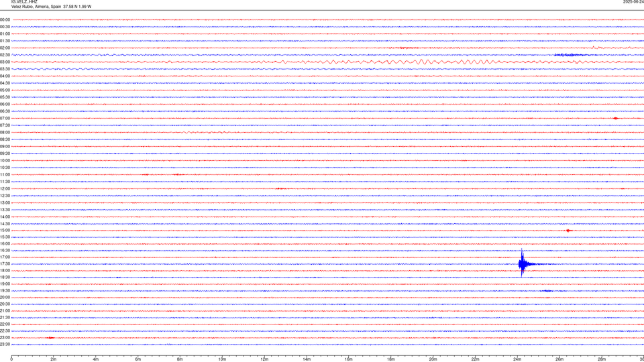Select the 06:00 time label

point(5,105)
